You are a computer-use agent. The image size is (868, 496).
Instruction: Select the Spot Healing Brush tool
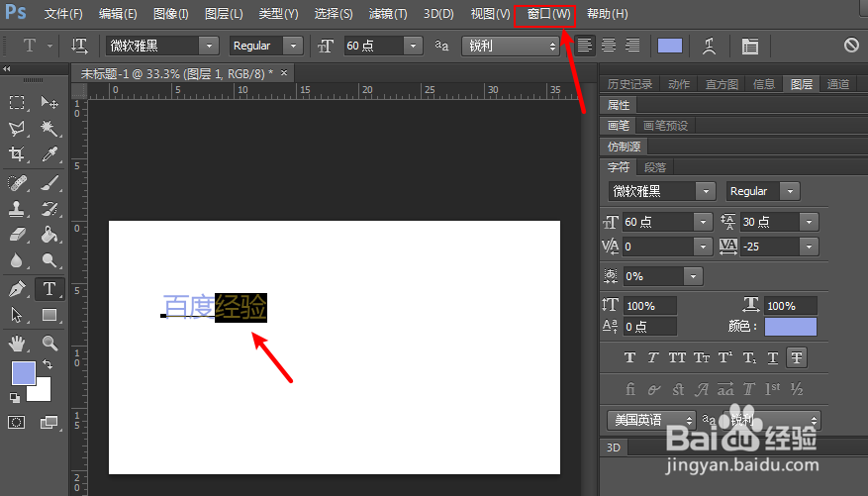coord(17,183)
